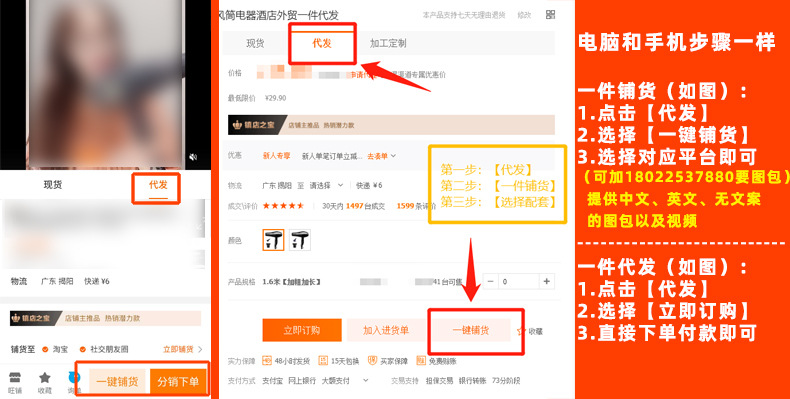Click the 买家保障 shield icon
The image size is (790, 399).
click(372, 361)
